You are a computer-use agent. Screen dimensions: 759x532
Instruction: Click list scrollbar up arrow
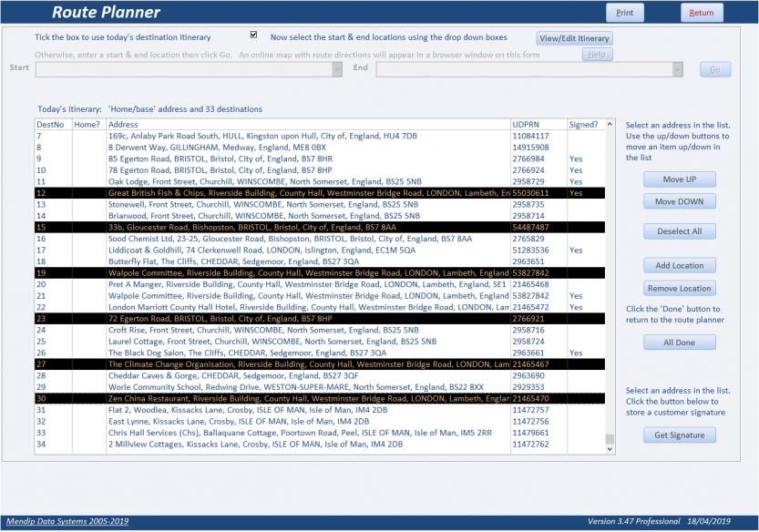tap(610, 125)
